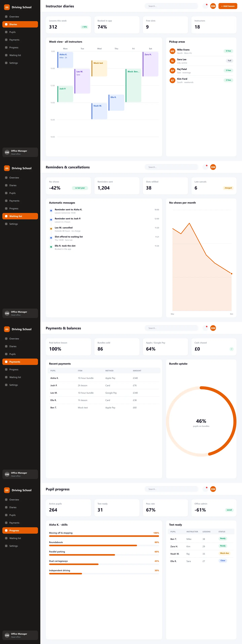Click the SL avatar beside Sara Lee
This screenshot has width=242, height=644.
point(172,61)
